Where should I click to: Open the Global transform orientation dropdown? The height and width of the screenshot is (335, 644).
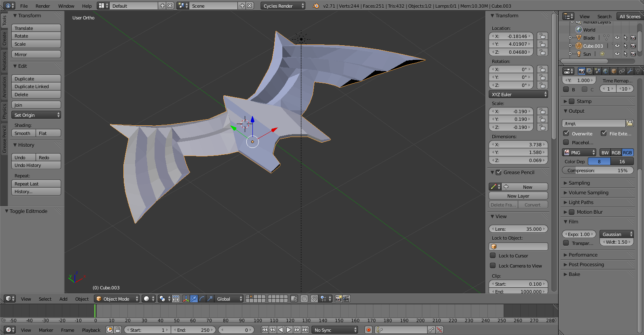tap(229, 299)
